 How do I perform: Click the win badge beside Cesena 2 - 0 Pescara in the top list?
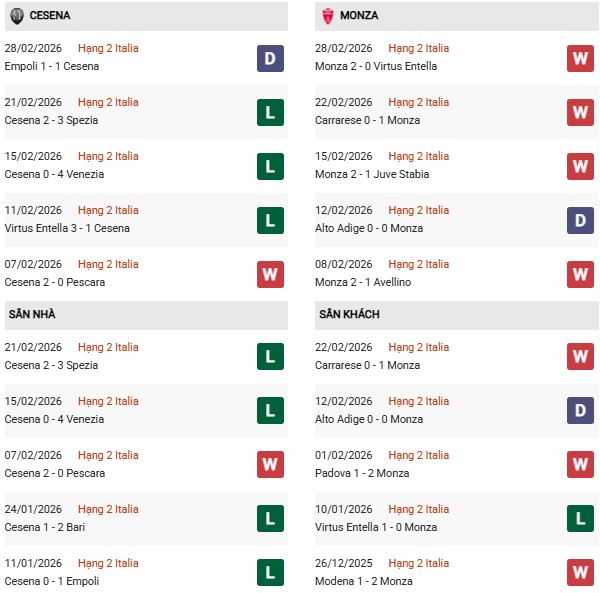pos(270,274)
